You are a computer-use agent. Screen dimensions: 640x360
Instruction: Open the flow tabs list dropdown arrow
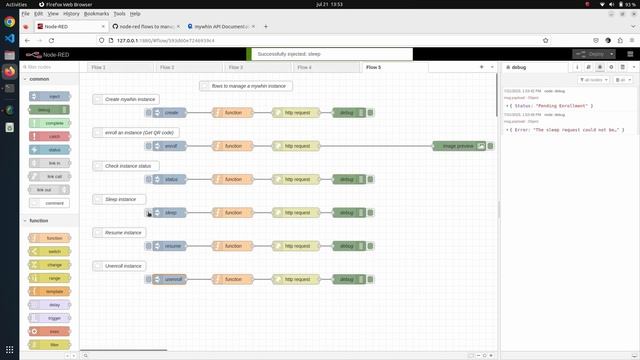coord(492,67)
